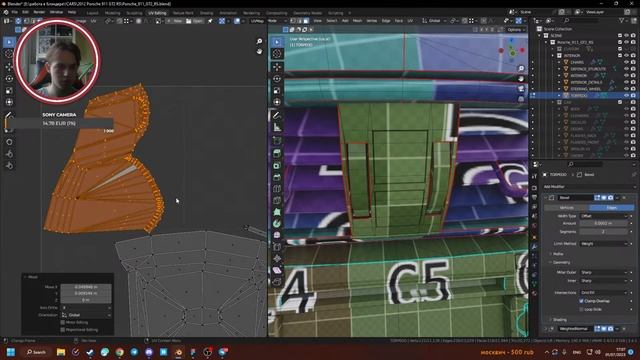The width and height of the screenshot is (640, 360).
Task: Switch to the Shading workspace tab
Action: pos(207,13)
